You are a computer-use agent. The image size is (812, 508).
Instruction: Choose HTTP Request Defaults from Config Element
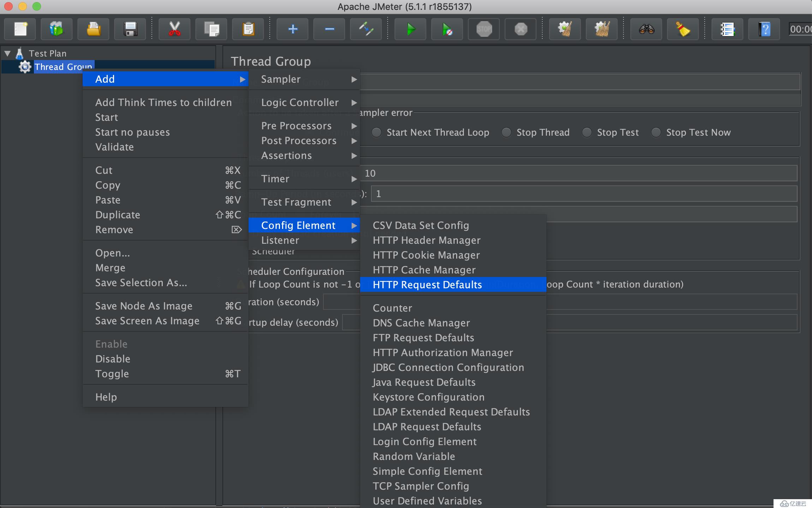(x=453, y=285)
